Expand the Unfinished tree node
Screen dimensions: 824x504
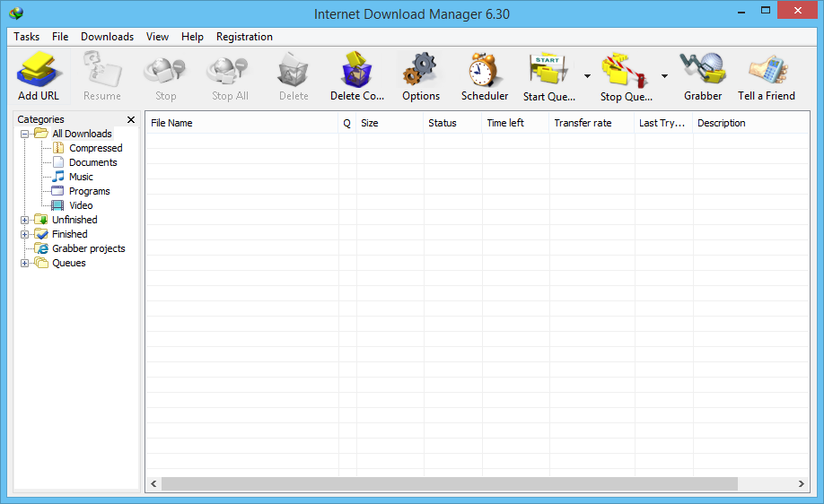tap(24, 220)
